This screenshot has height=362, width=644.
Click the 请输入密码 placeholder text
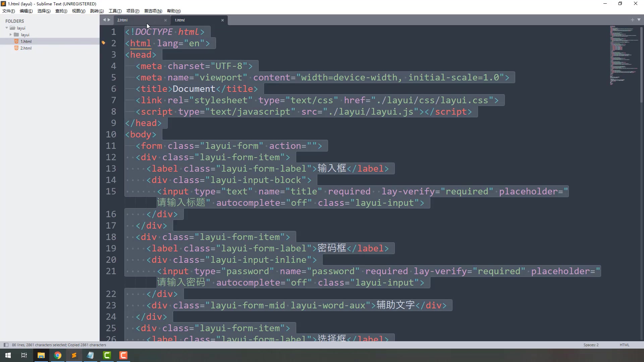[181, 282]
